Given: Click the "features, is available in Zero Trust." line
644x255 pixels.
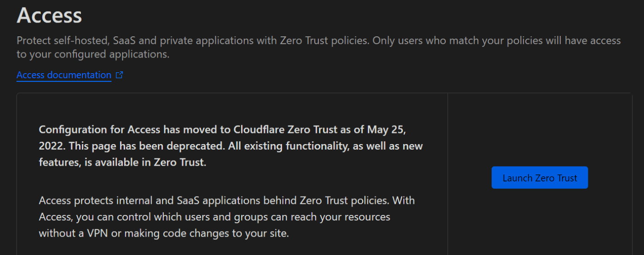Looking at the screenshot, I should click(x=122, y=162).
